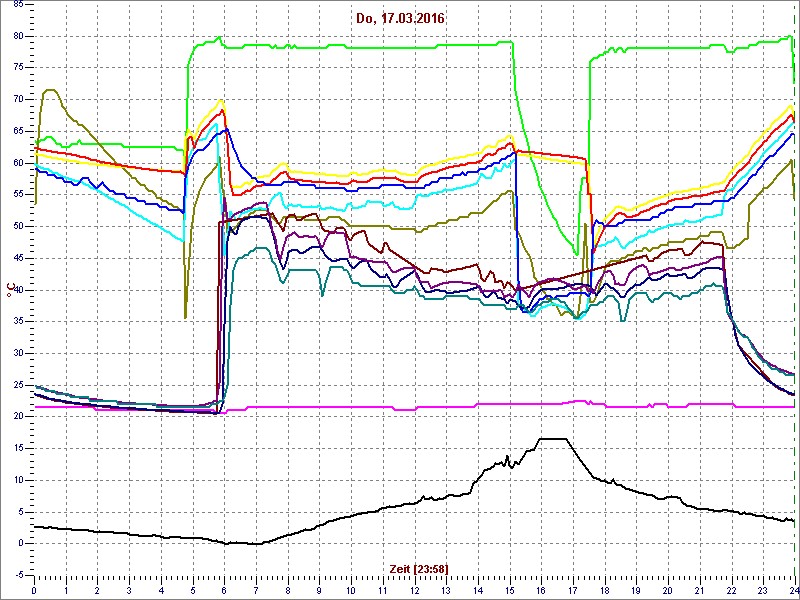Select the 60 label on the temperature axis
This screenshot has height=600, width=800.
coord(17,163)
